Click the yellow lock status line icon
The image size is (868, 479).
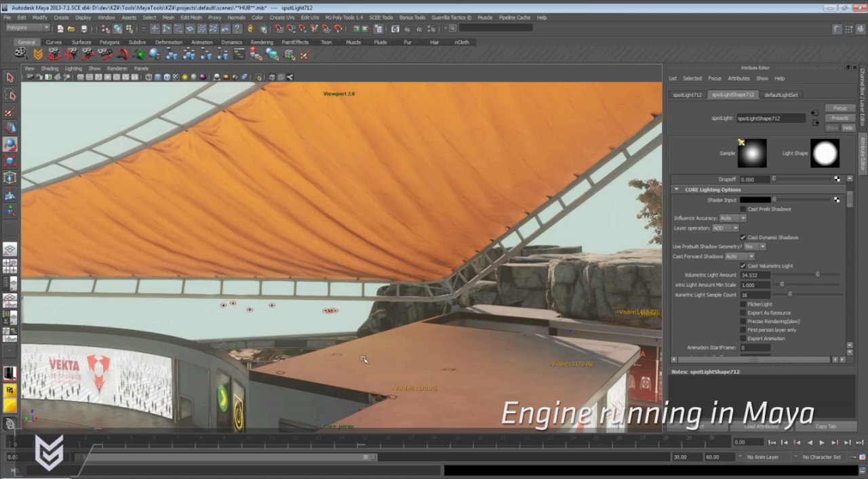[250, 28]
